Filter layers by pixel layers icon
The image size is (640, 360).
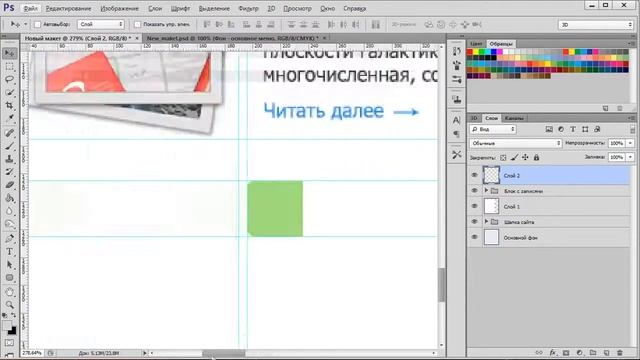pyautogui.click(x=549, y=129)
